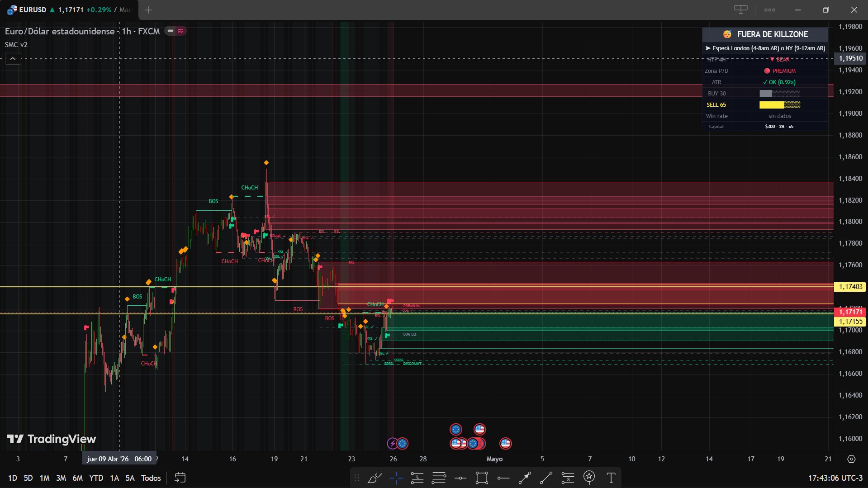The height and width of the screenshot is (488, 868).
Task: Select the trend line drawing tool
Action: (545, 478)
